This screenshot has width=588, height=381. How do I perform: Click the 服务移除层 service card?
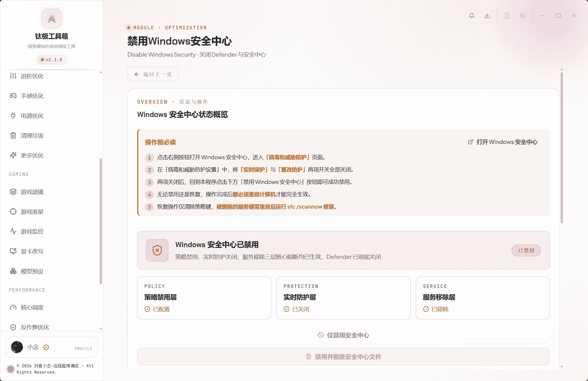tap(483, 298)
